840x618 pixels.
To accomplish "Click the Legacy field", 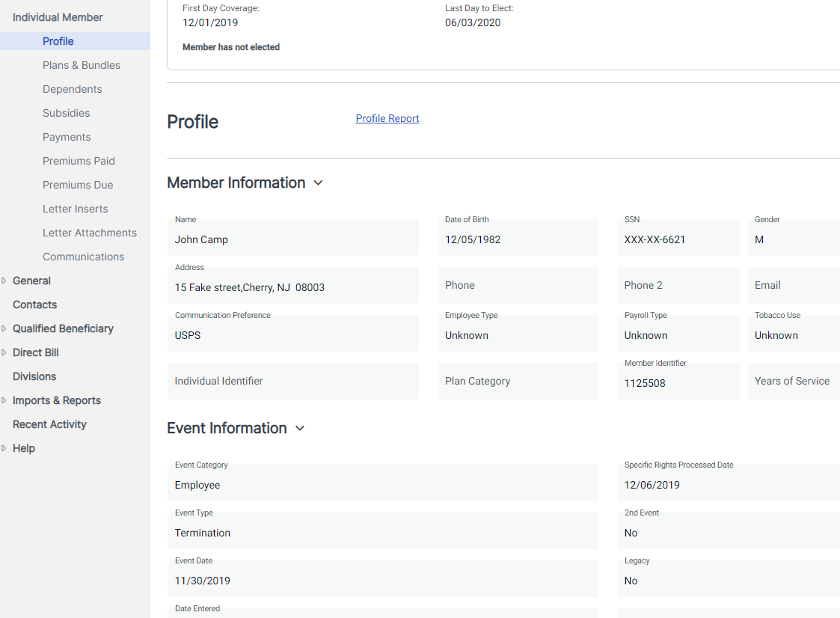I will click(x=729, y=579).
